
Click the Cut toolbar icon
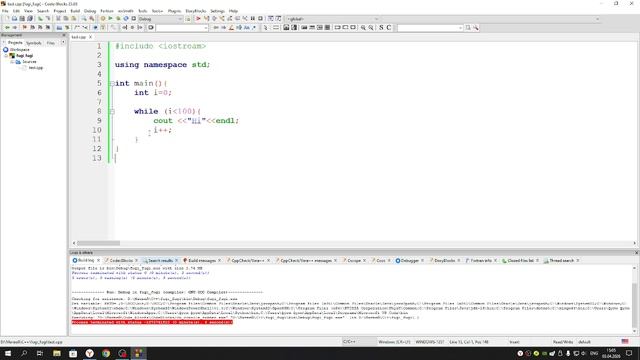pyautogui.click(x=58, y=19)
